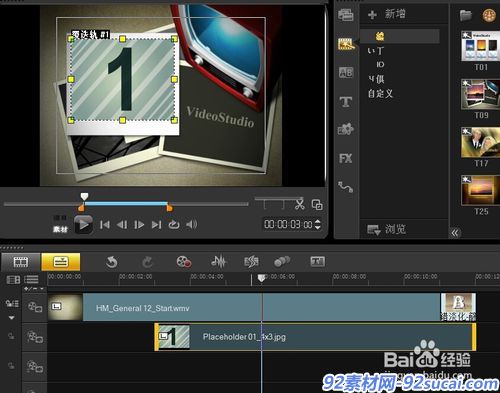Click the 00:00:03:00 timecode field
The height and width of the screenshot is (393, 500).
pyautogui.click(x=289, y=224)
